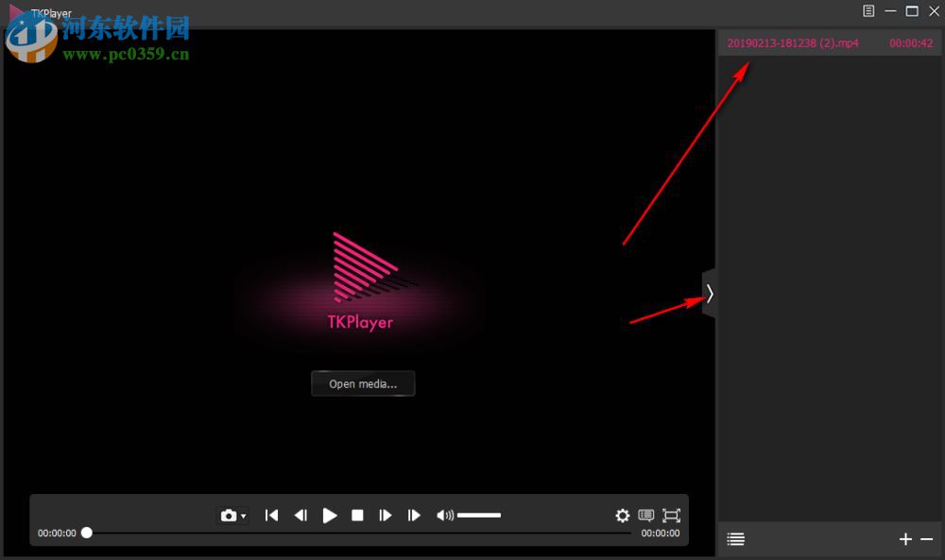This screenshot has height=560, width=945.
Task: Open the playback settings gear
Action: (x=623, y=515)
